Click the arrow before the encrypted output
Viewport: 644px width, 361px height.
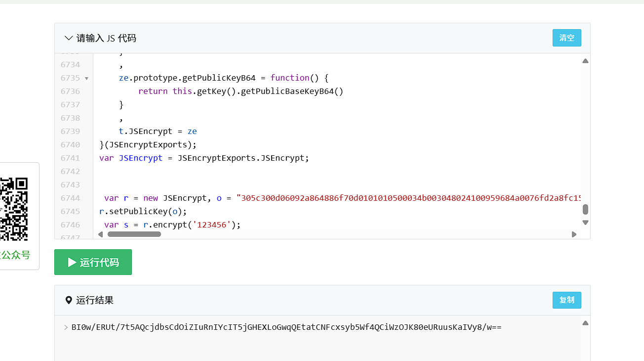66,327
